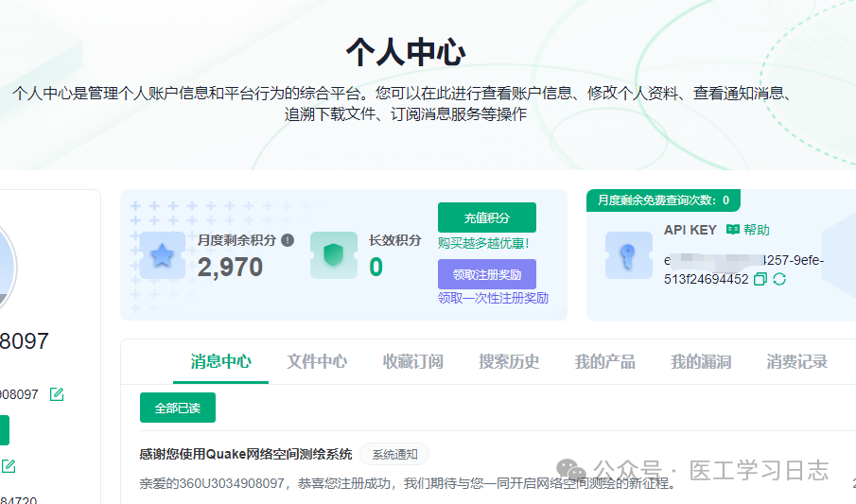Open the 收藏订阅 tab
856x504 pixels.
click(412, 361)
